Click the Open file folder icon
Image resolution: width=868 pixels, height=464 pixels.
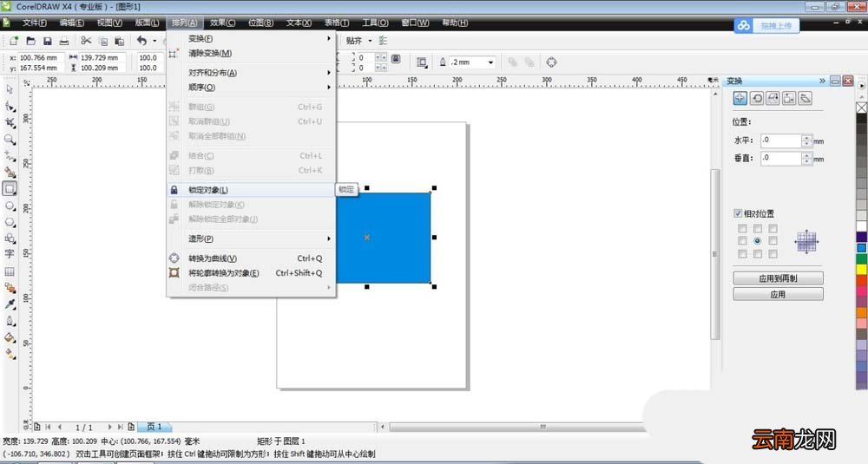pos(31,41)
